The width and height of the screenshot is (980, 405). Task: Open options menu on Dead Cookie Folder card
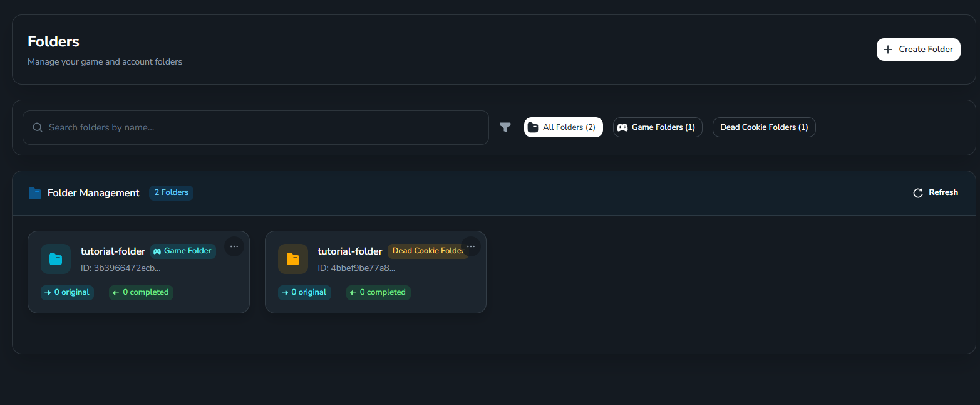[471, 246]
